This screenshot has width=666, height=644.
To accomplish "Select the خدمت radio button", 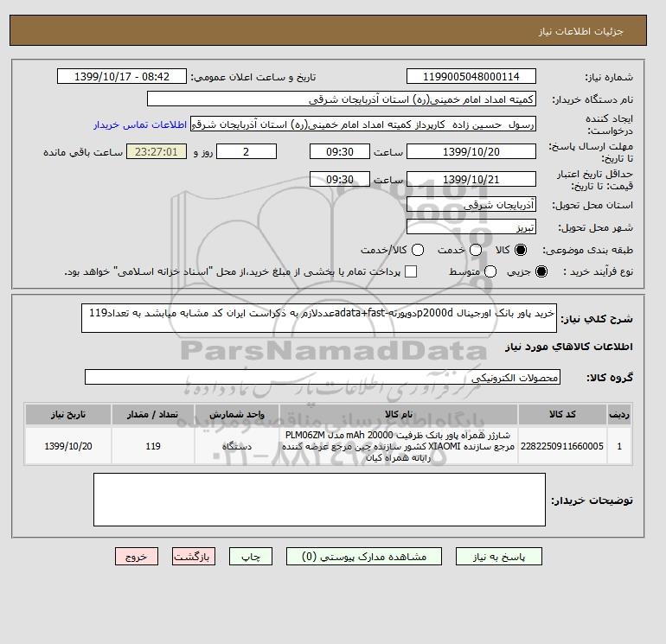I will tap(476, 250).
